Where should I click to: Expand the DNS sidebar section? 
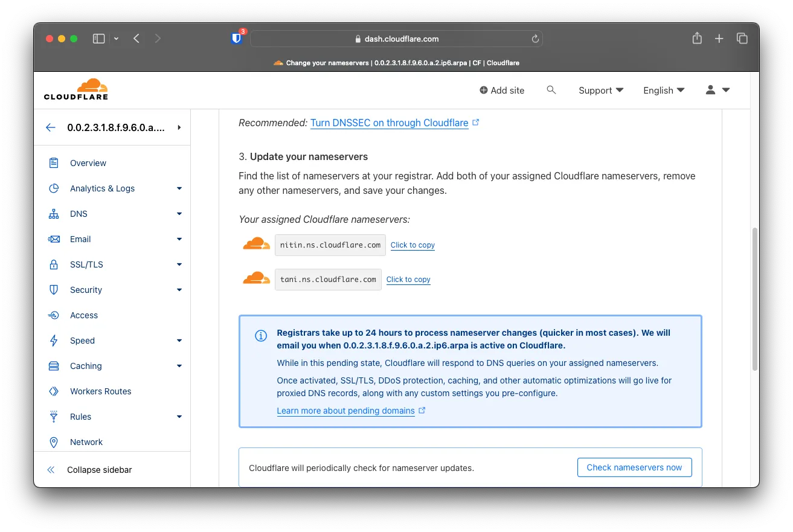[179, 214]
